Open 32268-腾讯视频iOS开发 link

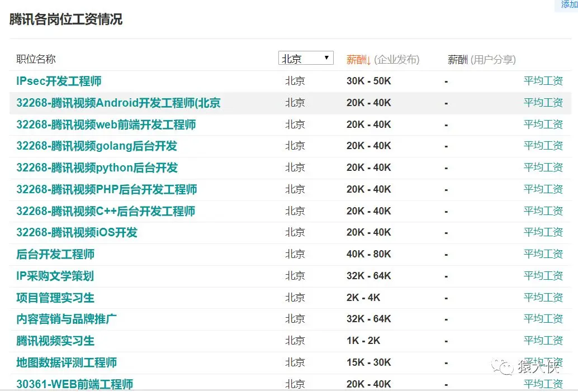coord(77,232)
